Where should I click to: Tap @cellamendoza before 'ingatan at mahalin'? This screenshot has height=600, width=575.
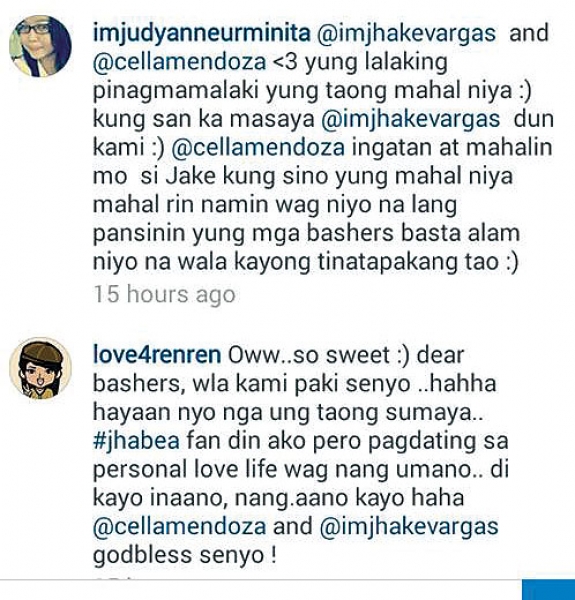click(258, 148)
